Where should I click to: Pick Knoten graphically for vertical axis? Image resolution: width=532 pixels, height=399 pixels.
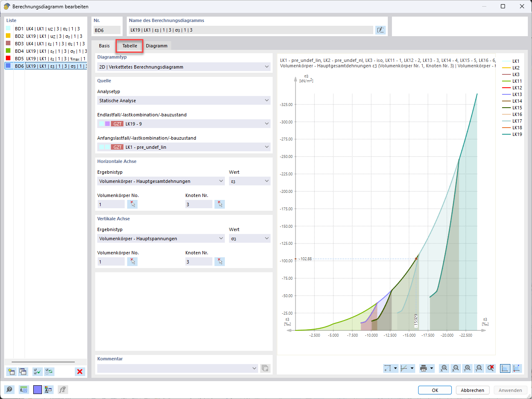(x=219, y=261)
